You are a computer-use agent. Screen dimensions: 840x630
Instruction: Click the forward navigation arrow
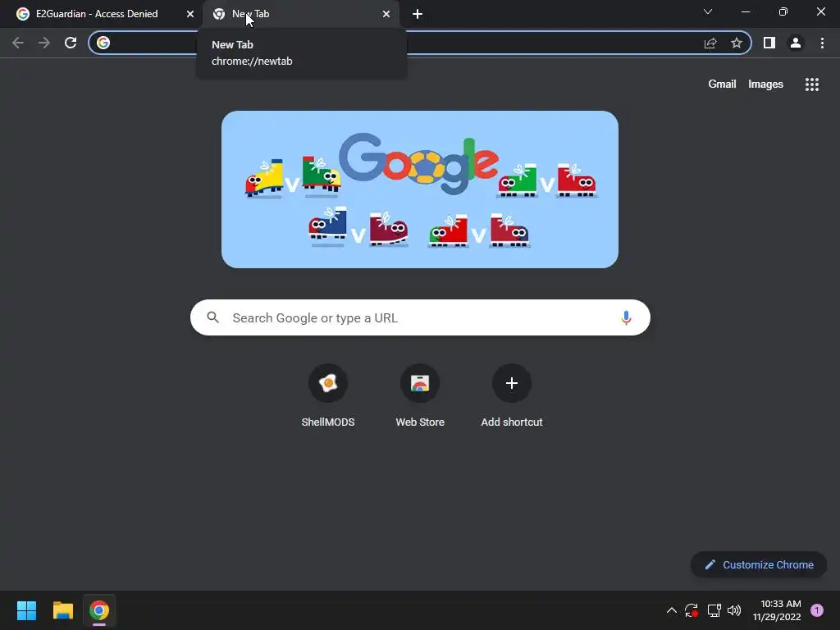tap(44, 43)
